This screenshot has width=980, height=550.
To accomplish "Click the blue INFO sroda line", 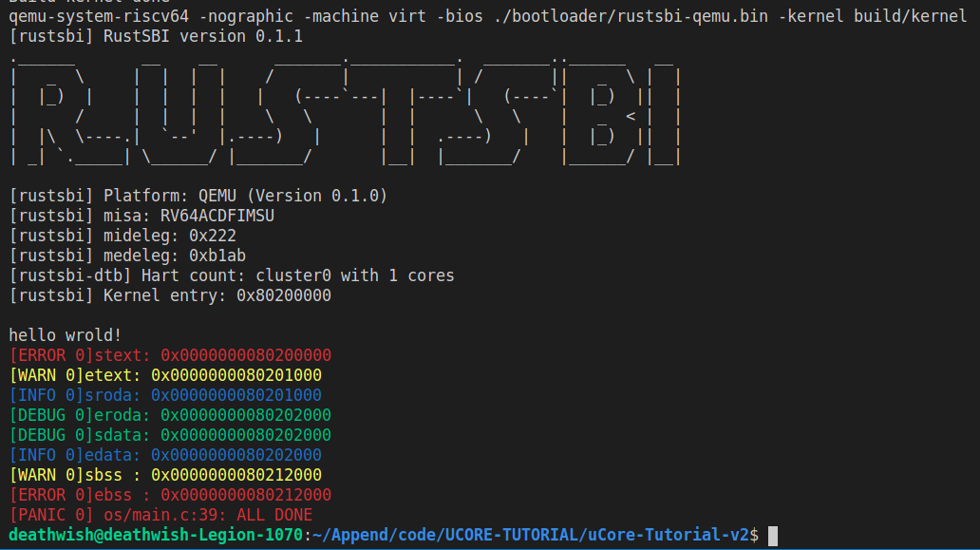I will pyautogui.click(x=165, y=395).
